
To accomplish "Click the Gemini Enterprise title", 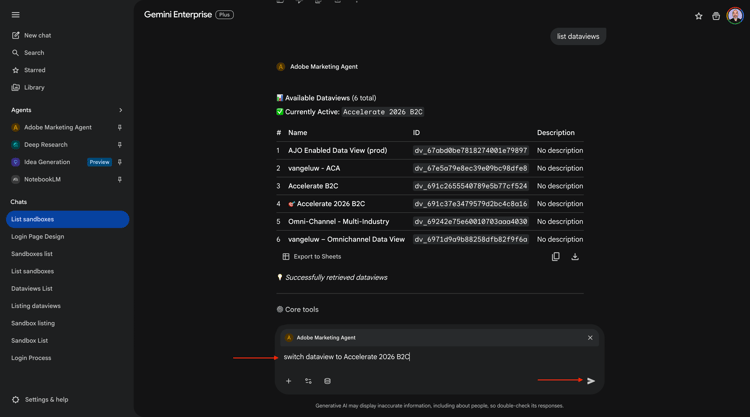I will pos(178,15).
